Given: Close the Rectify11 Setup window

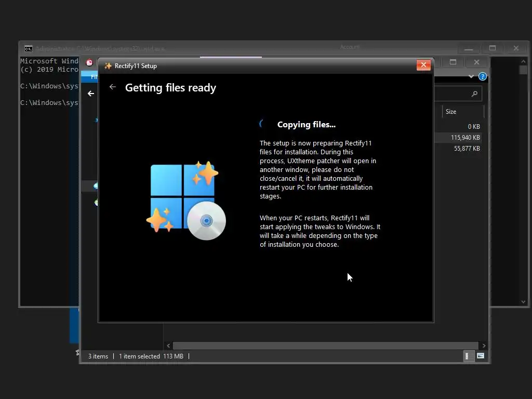Looking at the screenshot, I should tap(423, 65).
